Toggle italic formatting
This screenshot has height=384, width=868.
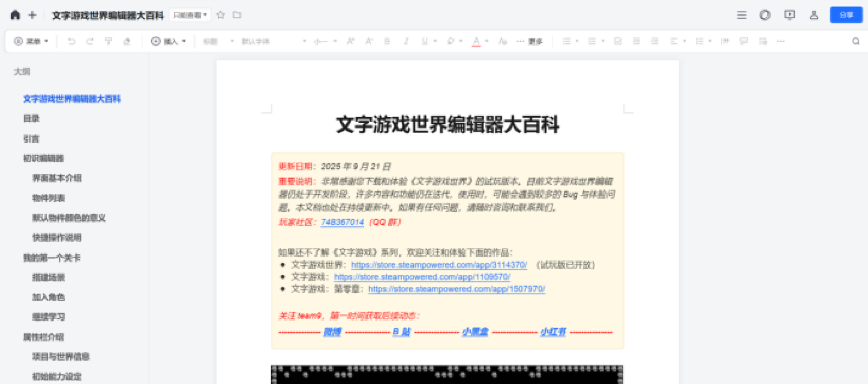click(x=406, y=41)
